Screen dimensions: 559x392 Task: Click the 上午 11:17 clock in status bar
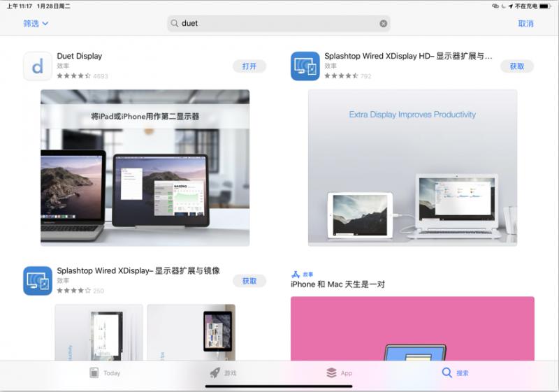tap(20, 6)
